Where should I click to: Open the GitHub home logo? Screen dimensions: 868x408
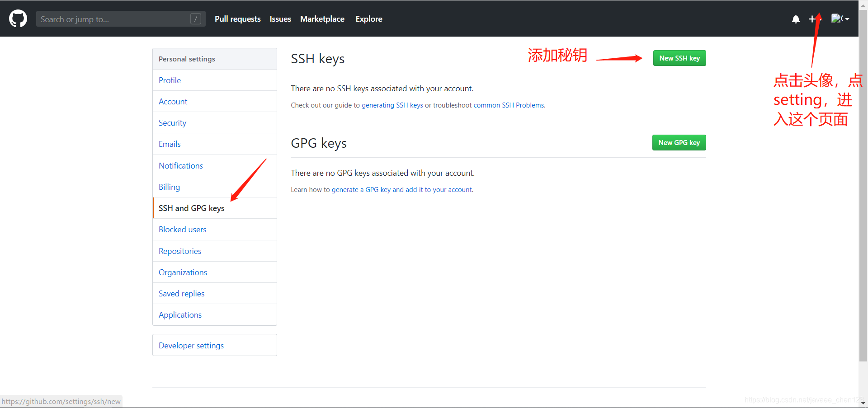18,19
